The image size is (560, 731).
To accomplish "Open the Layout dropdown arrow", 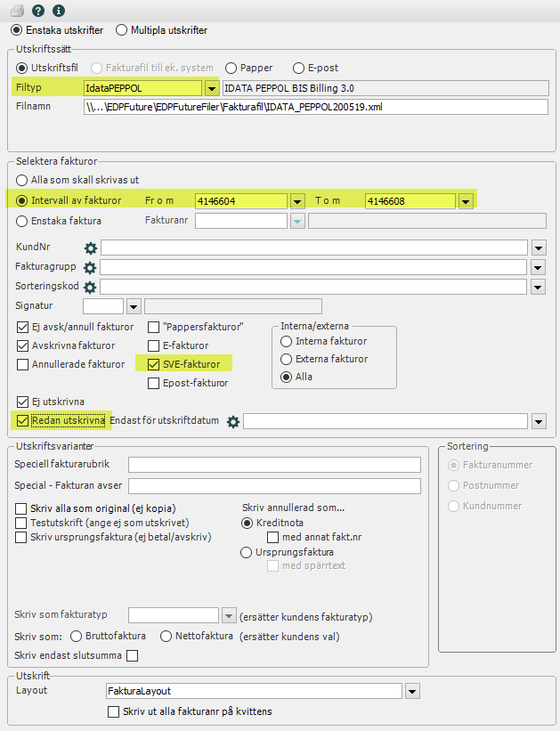I will (x=412, y=691).
